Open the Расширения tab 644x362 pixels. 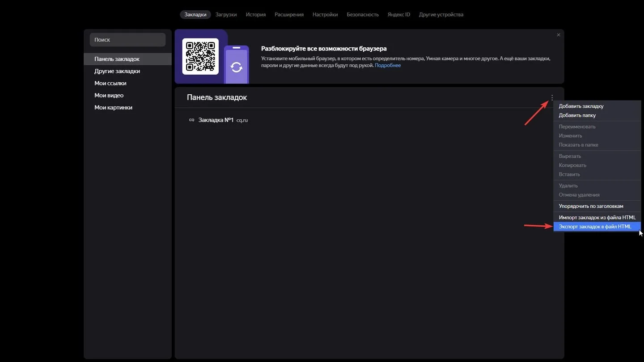[289, 15]
